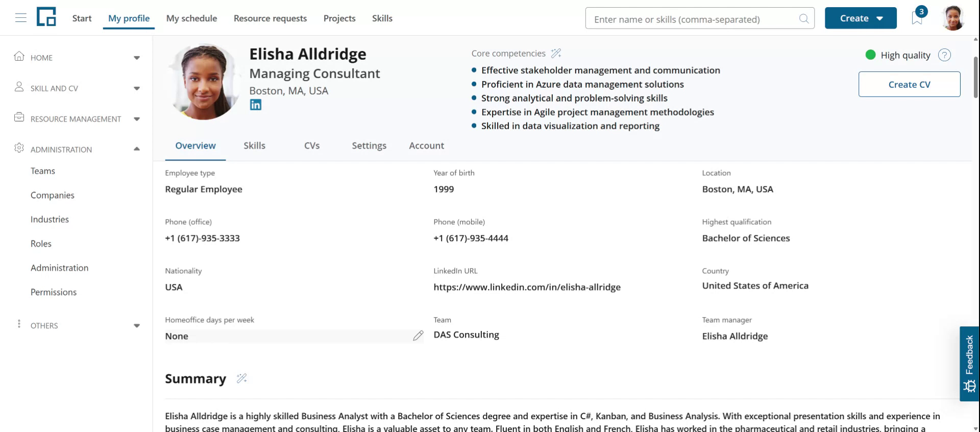
Task: Click the Resource Management briefcase icon
Action: coord(19,117)
